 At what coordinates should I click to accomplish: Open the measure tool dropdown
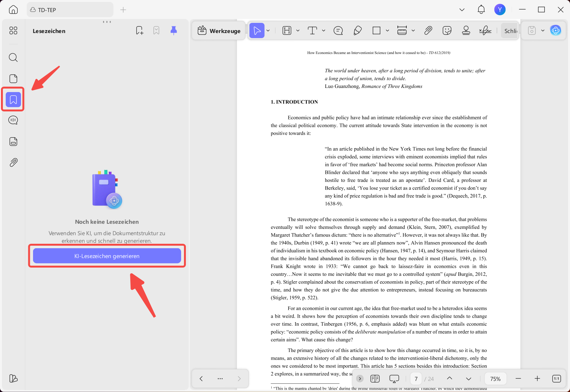pos(413,30)
